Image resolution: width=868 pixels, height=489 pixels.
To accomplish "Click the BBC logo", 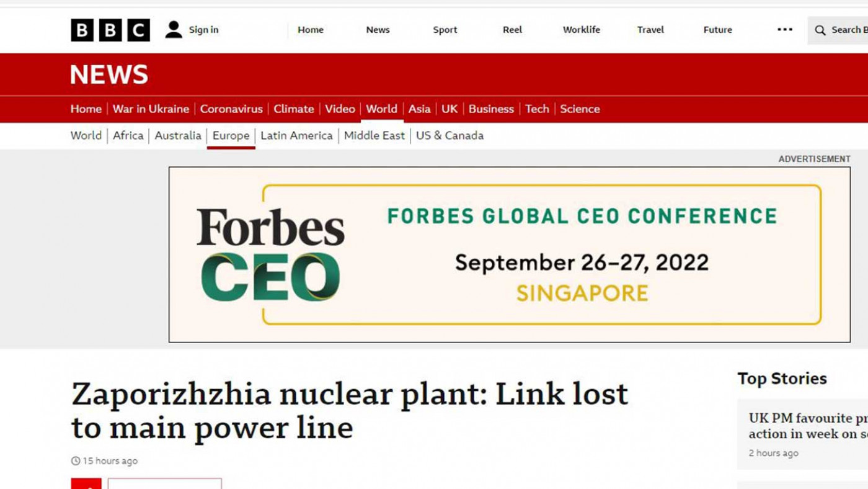I will click(110, 30).
